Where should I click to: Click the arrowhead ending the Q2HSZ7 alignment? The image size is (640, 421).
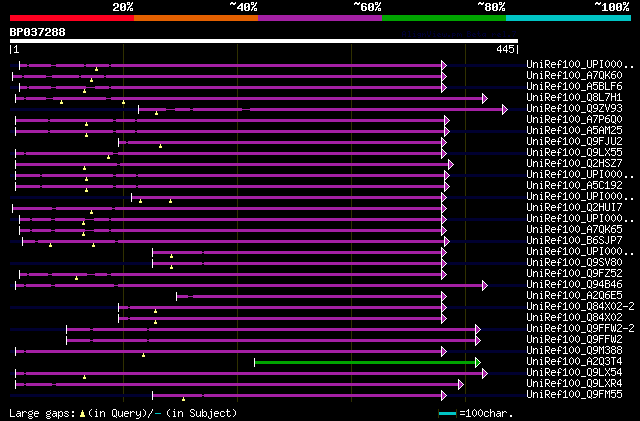pyautogui.click(x=451, y=164)
